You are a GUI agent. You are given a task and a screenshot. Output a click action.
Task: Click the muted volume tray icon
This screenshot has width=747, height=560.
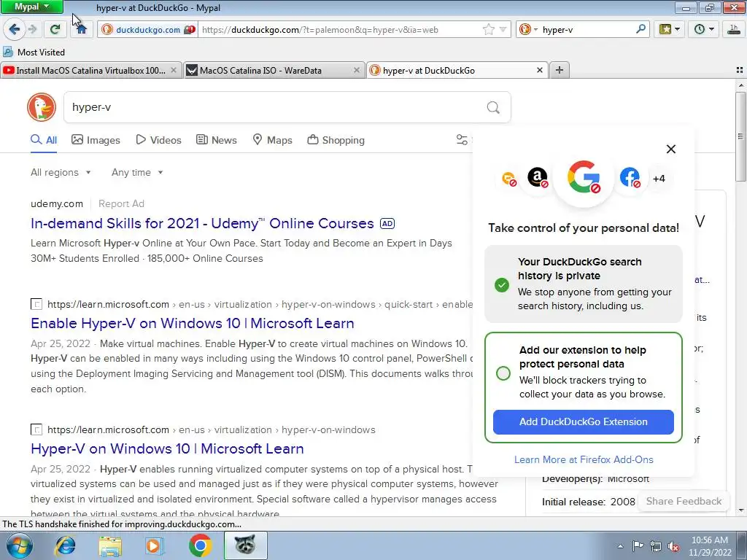(x=673, y=546)
